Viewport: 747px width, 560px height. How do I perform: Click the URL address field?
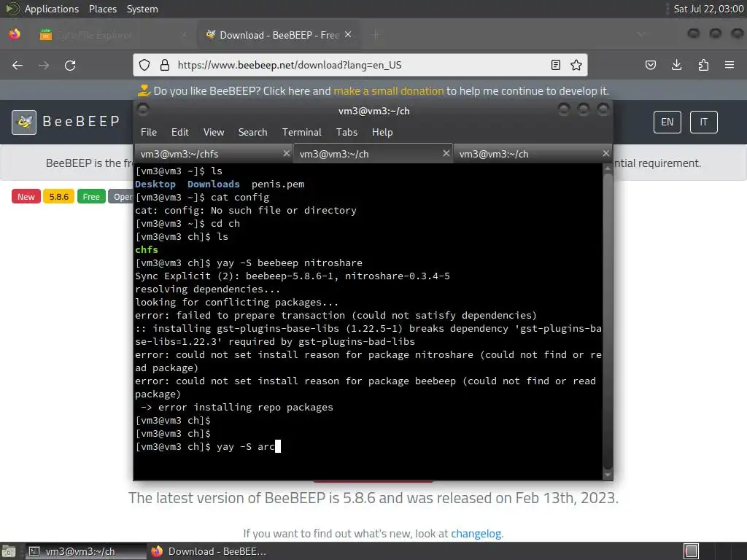pos(360,65)
